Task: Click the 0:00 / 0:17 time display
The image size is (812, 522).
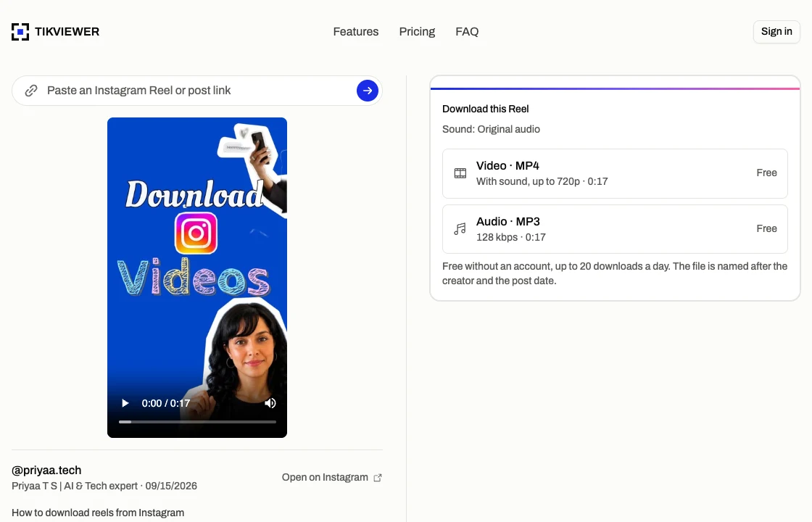Action: 166,403
